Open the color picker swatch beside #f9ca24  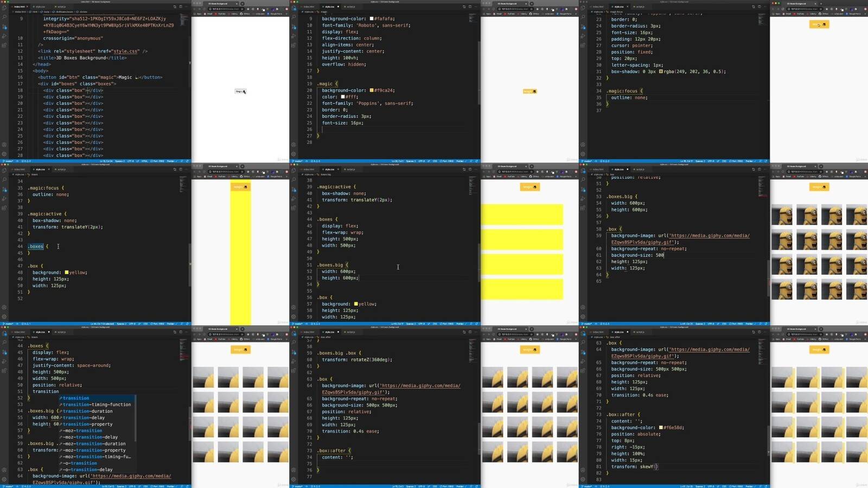372,91
